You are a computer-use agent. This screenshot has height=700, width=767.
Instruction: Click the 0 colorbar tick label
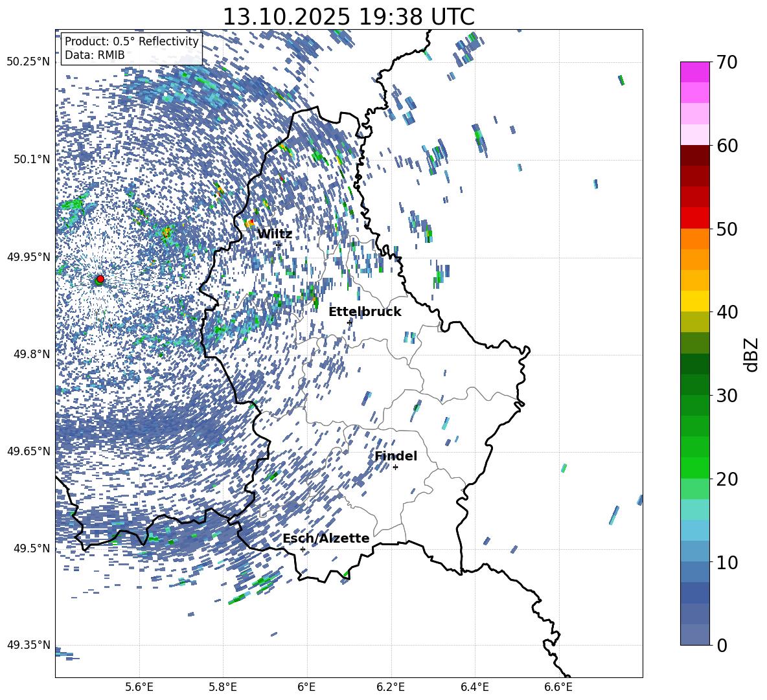(722, 645)
